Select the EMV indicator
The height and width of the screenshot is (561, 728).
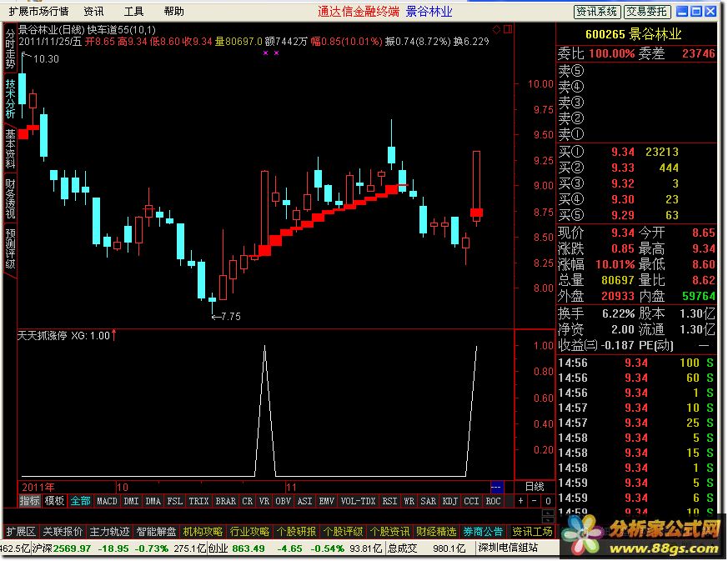point(327,501)
